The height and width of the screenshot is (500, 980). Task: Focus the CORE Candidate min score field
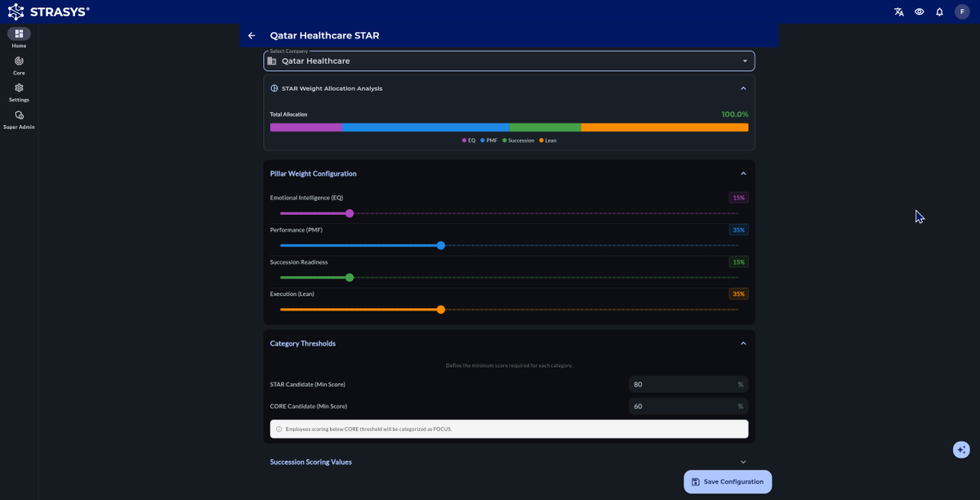[x=688, y=406]
